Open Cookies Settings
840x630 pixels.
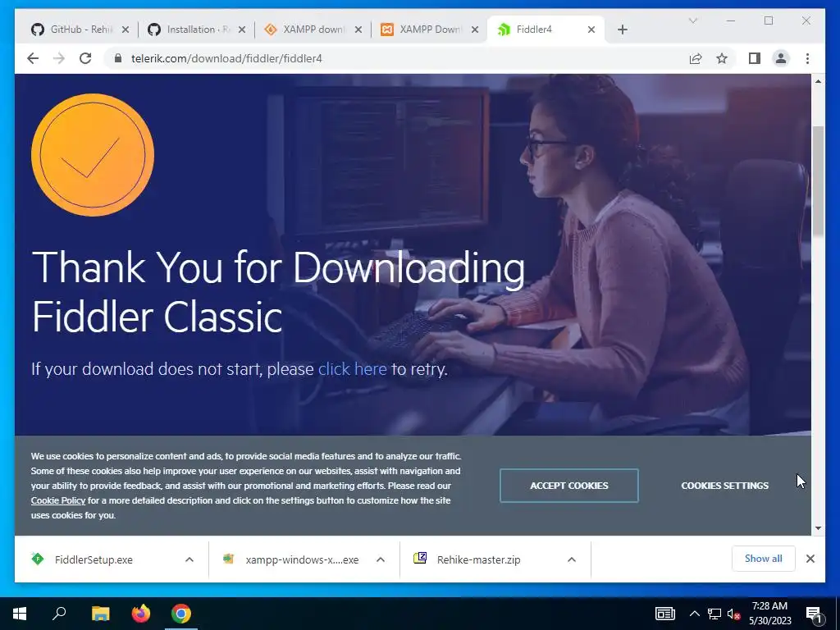724,486
